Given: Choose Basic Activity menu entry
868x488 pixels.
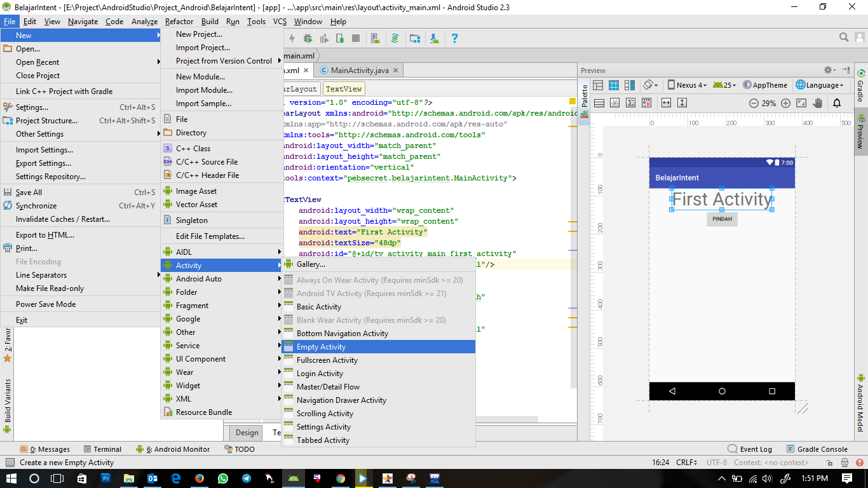Looking at the screenshot, I should coord(379,307).
